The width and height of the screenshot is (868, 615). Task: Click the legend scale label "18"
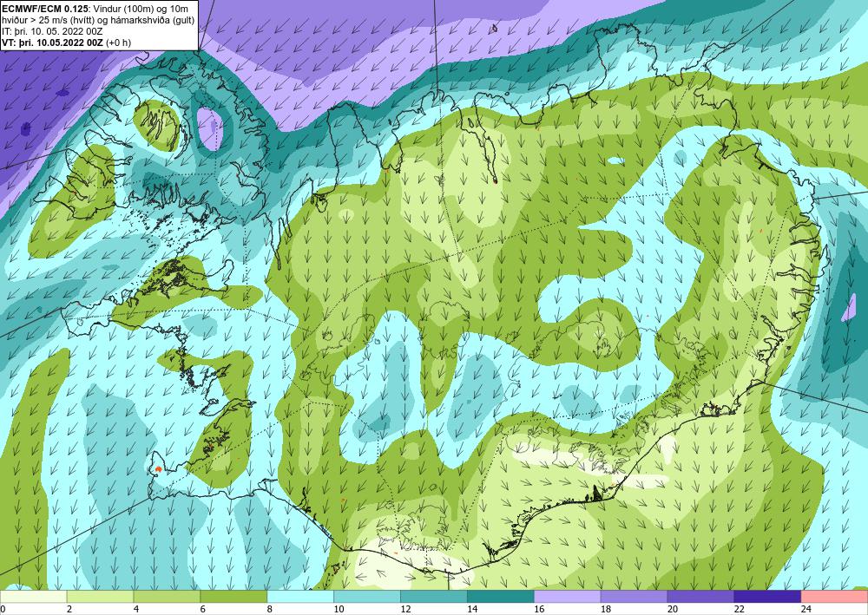click(x=606, y=609)
